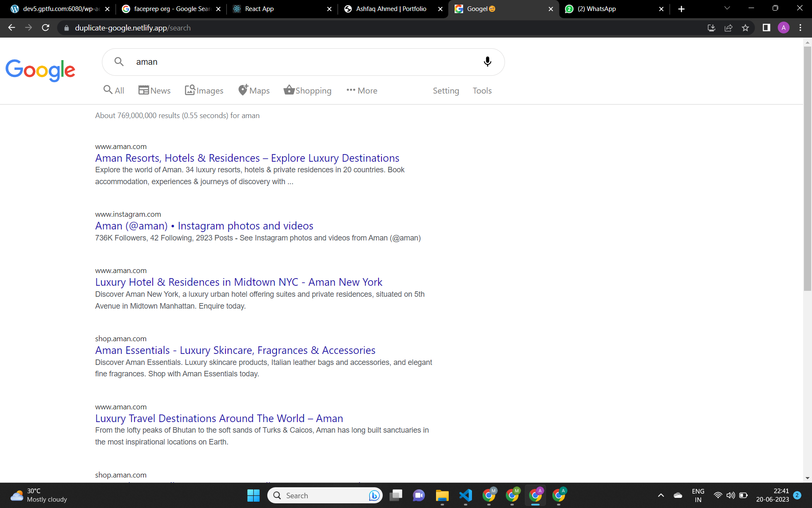The image size is (812, 508).
Task: Click the Google logo
Action: click(x=41, y=70)
